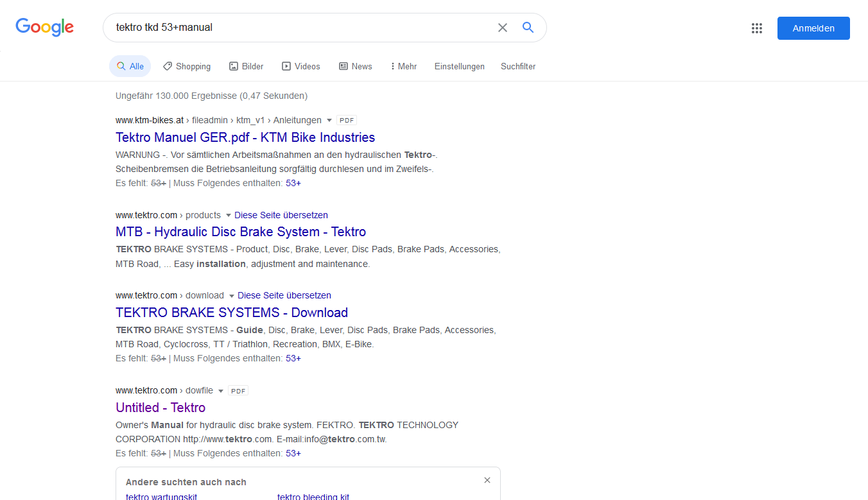Open result Tektro Manuel GER.pdf - KTM Bike Industries
The image size is (868, 500).
[245, 137]
